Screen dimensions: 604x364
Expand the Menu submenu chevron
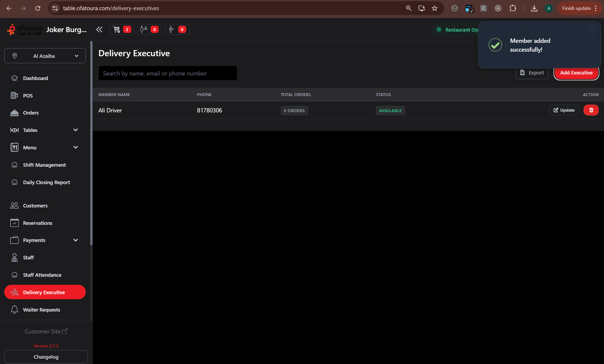pos(75,147)
